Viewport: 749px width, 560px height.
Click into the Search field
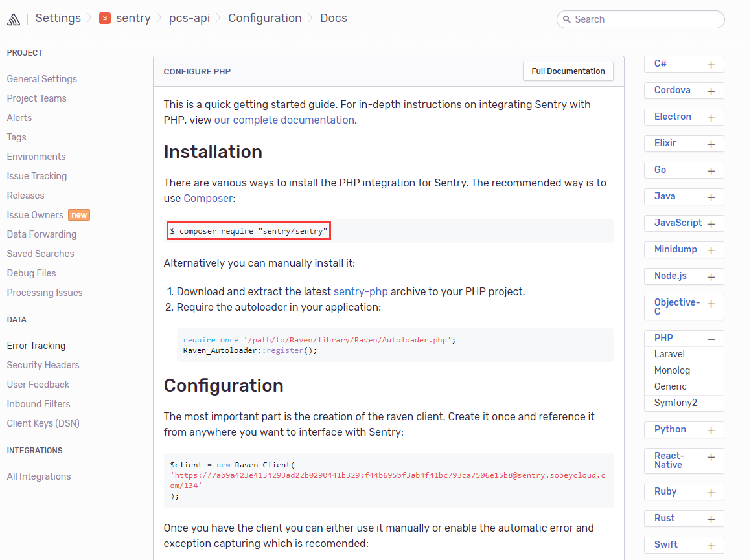(645, 19)
